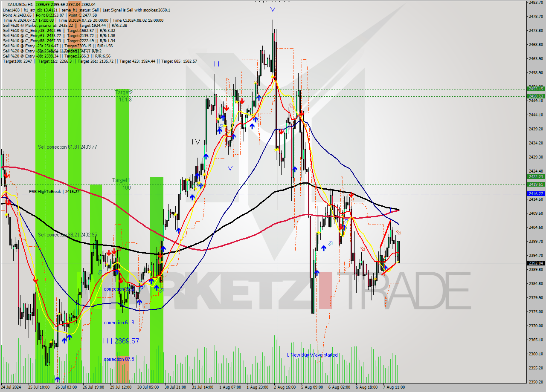Click the '6 Aug 02:00' time axis label

339,387
